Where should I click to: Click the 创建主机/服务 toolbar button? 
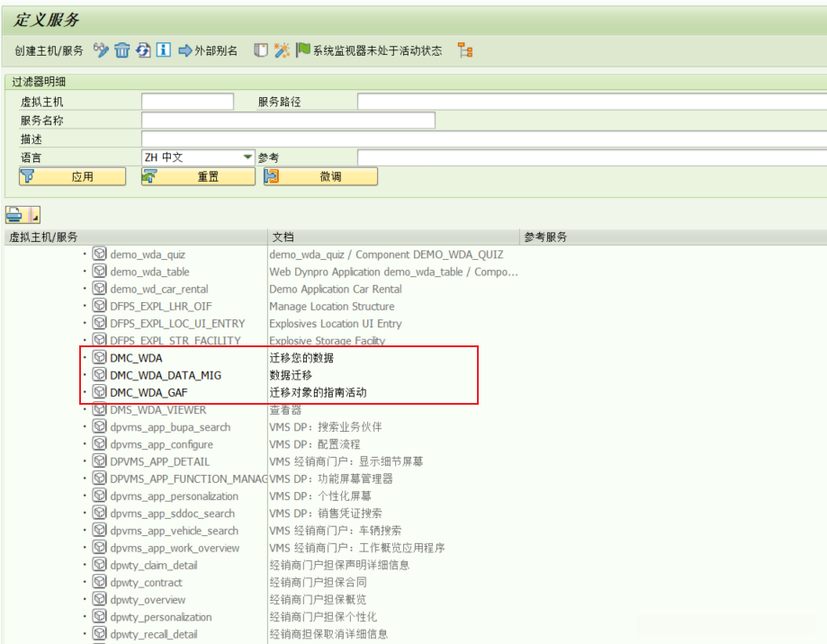coord(49,50)
